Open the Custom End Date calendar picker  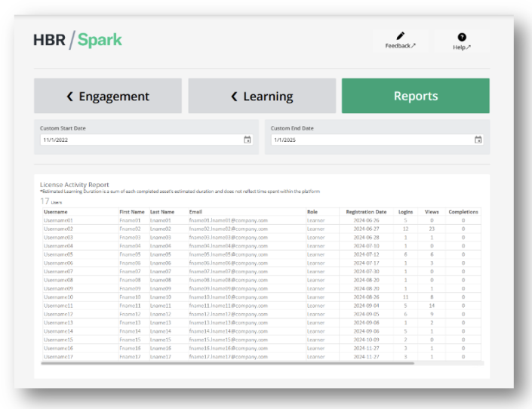coord(478,140)
